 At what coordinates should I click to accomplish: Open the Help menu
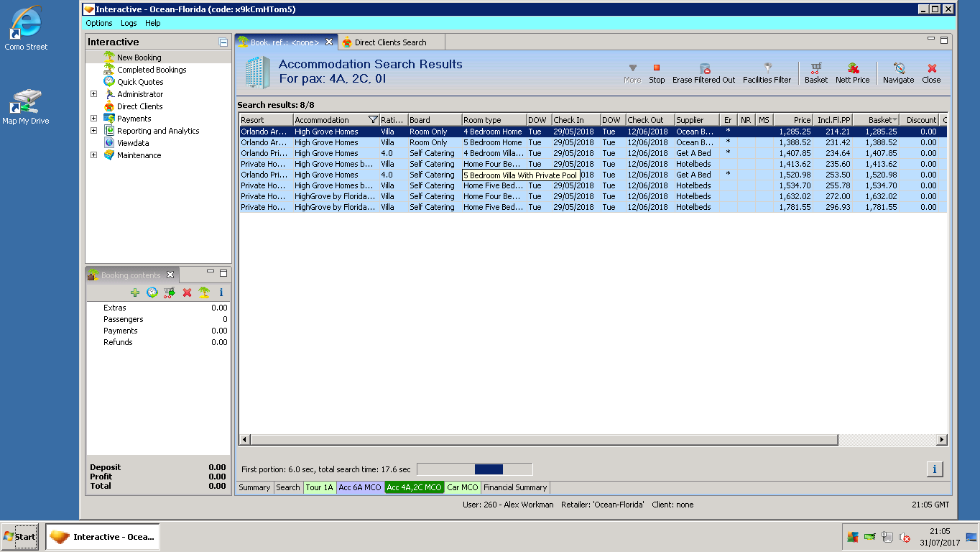click(153, 23)
